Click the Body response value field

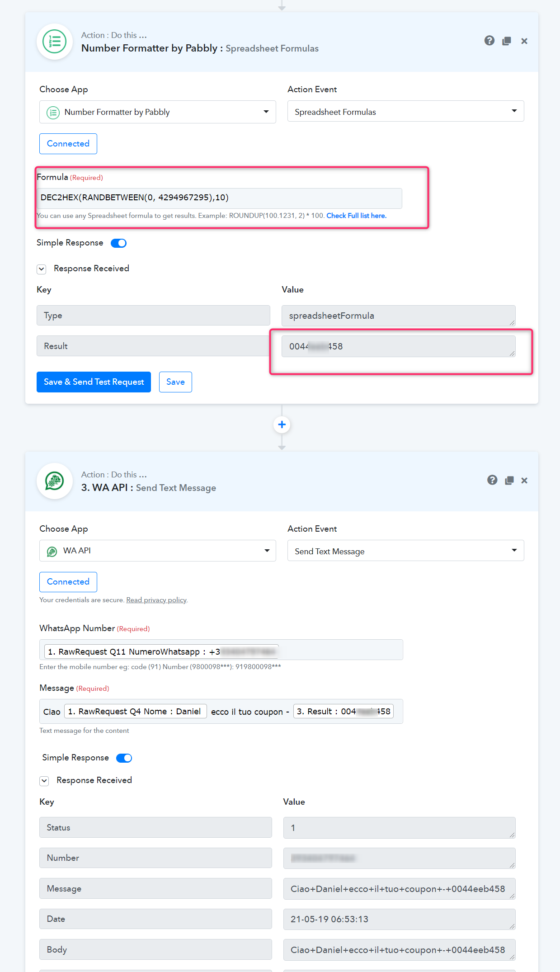[x=400, y=950]
